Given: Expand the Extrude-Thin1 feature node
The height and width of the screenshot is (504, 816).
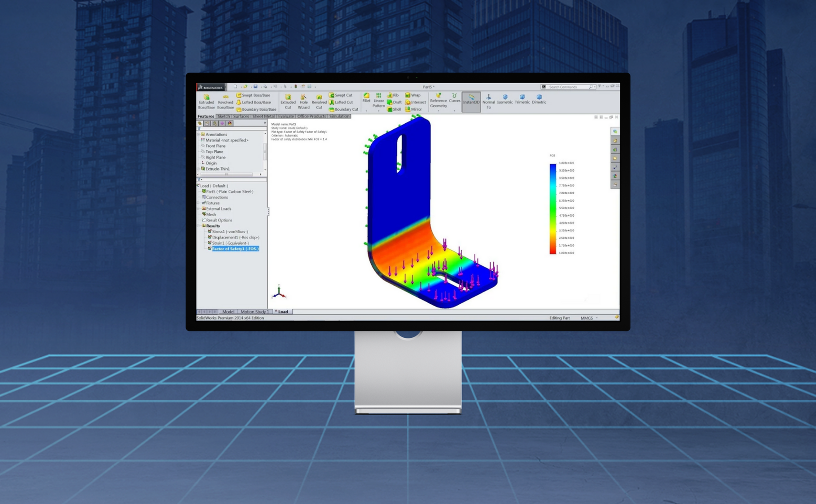Looking at the screenshot, I should [x=198, y=169].
